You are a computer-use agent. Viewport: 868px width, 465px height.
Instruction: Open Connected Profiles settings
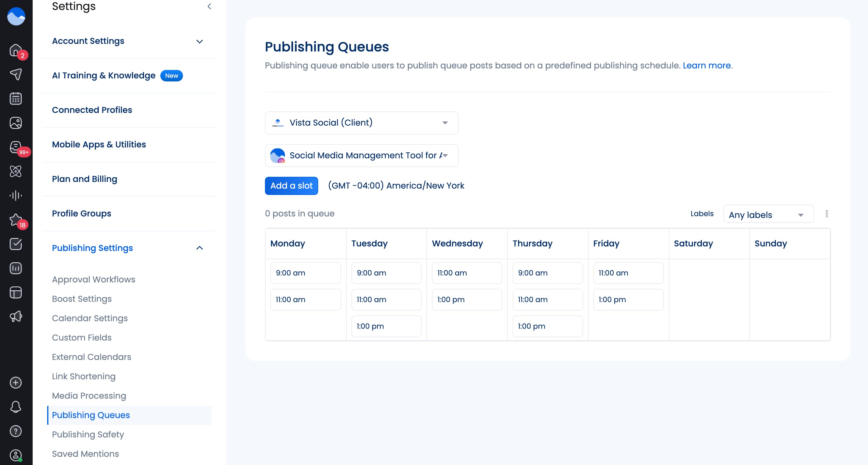[92, 110]
